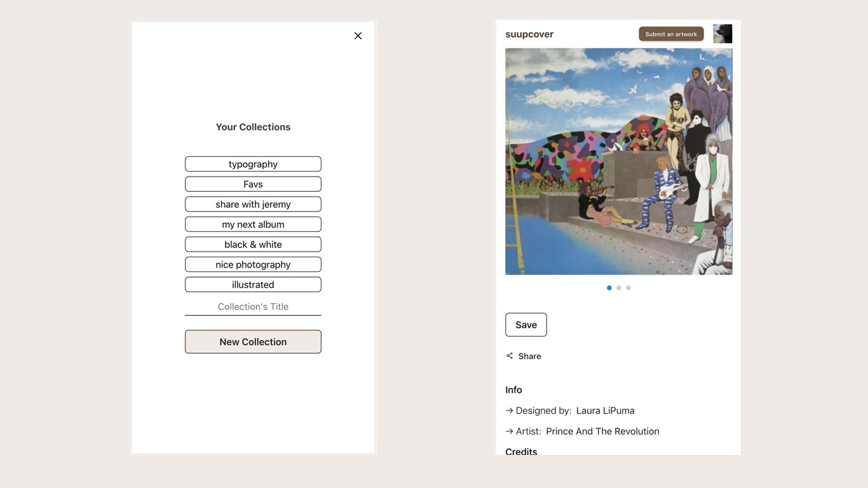Click the Artist: label

click(529, 431)
